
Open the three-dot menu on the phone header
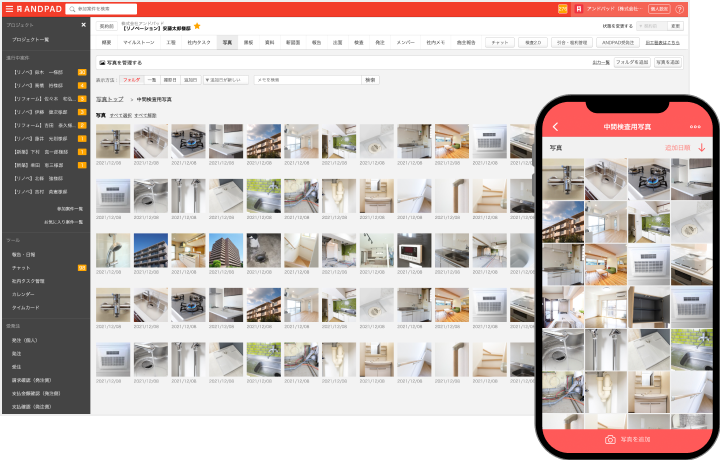(x=696, y=127)
